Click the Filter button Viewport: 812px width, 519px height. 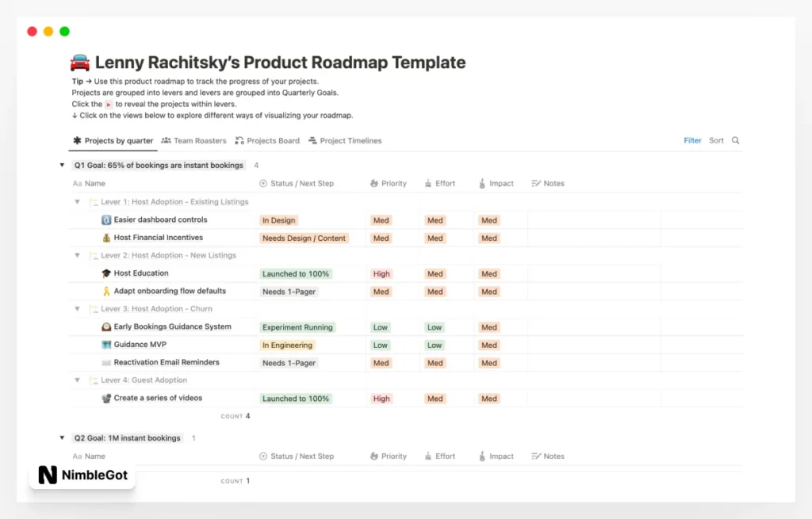692,140
